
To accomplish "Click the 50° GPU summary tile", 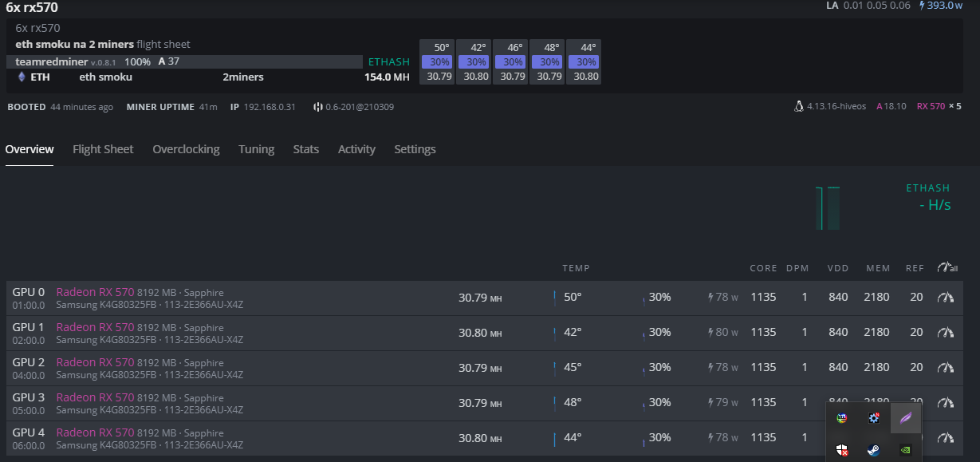I will pos(437,61).
